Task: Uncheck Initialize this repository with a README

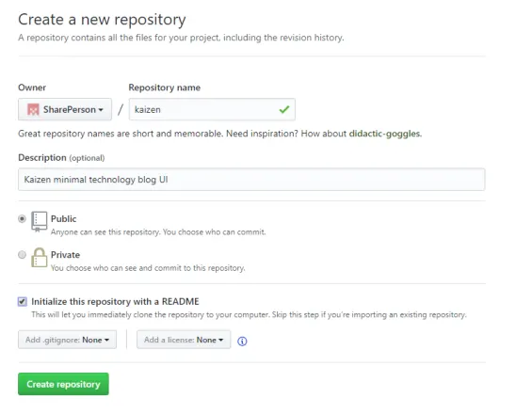Action: pyautogui.click(x=23, y=301)
